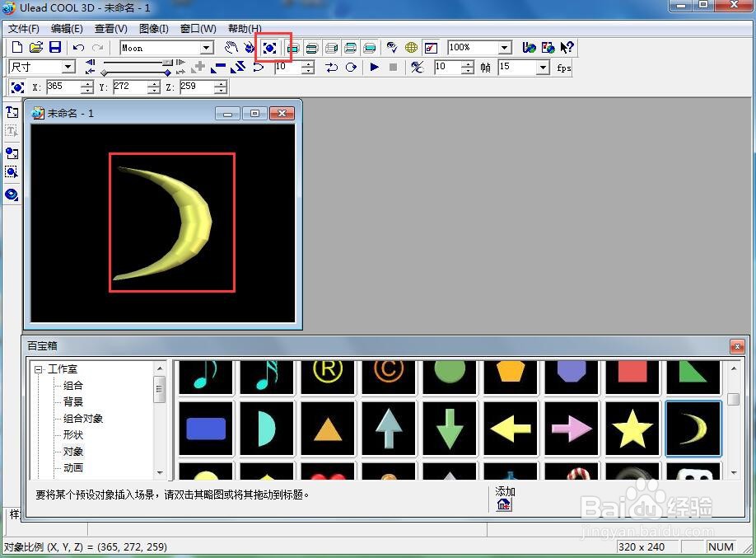Toggle the front face selection button

(292, 47)
